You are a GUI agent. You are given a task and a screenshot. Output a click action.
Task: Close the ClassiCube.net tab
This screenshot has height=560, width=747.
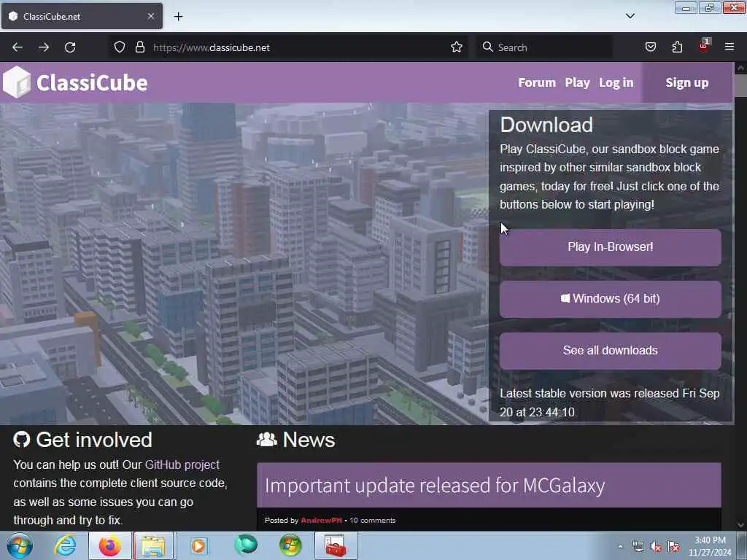click(x=151, y=16)
